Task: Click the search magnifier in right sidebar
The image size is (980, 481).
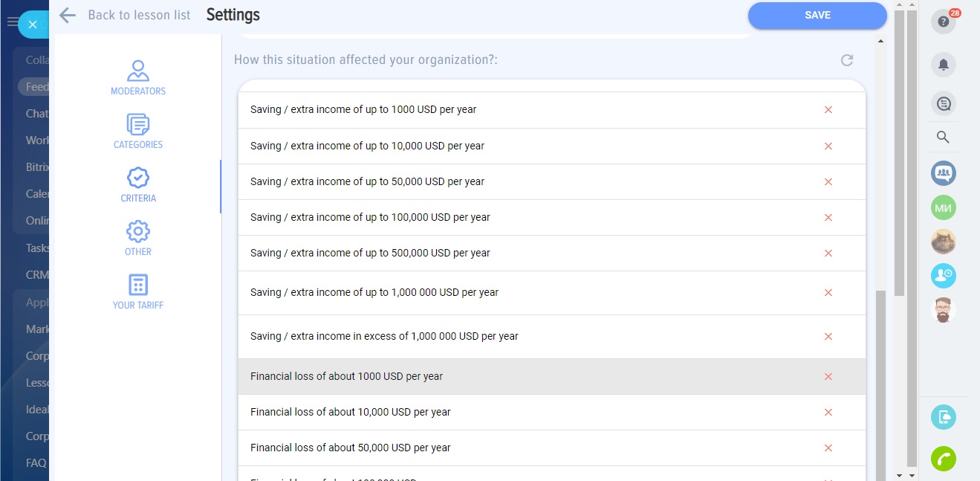Action: coord(943,137)
